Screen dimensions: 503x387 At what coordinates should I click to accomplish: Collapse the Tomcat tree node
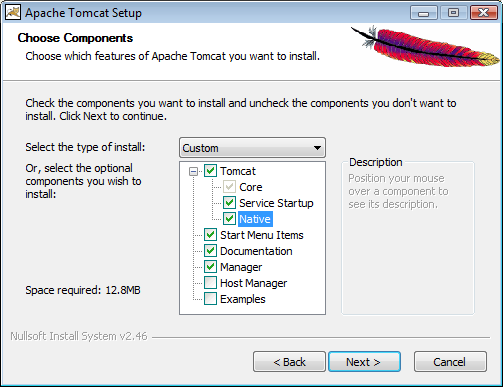pos(193,171)
